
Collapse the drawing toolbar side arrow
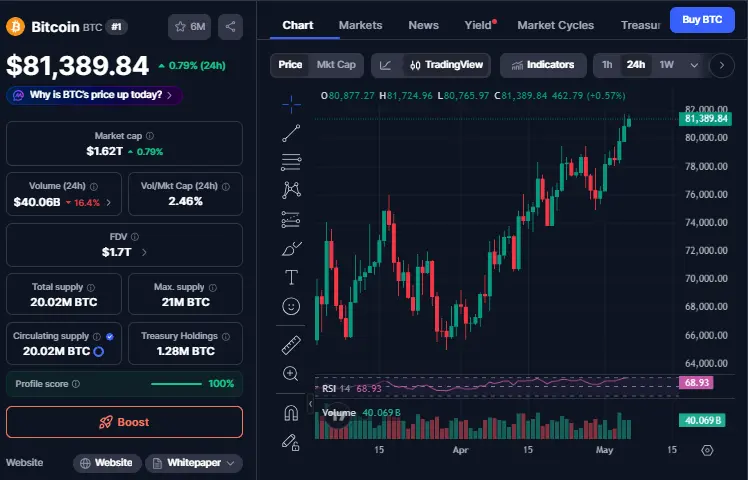[x=311, y=404]
